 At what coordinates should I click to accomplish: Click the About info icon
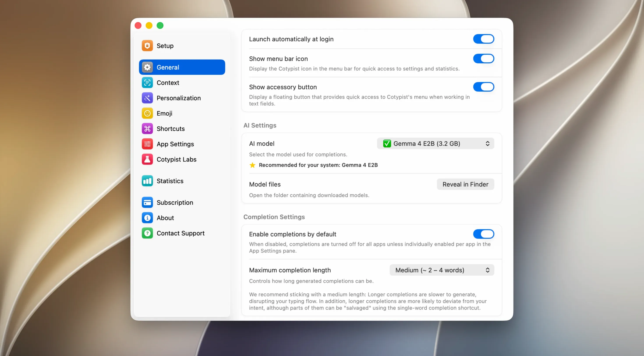coord(147,218)
